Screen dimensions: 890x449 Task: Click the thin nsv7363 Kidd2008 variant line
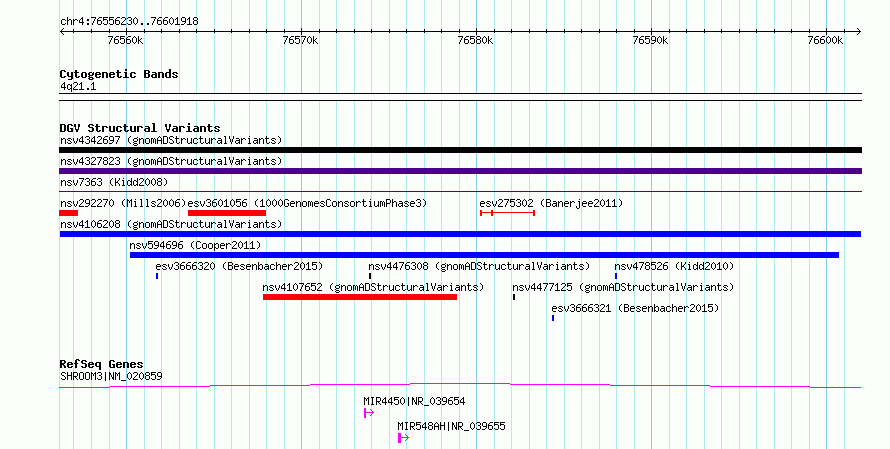coord(460,192)
